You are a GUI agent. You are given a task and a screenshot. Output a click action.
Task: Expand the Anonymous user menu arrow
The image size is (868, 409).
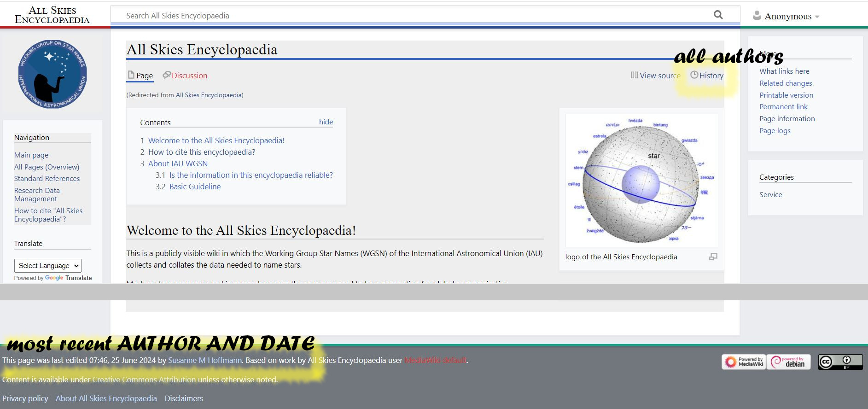[x=817, y=17]
